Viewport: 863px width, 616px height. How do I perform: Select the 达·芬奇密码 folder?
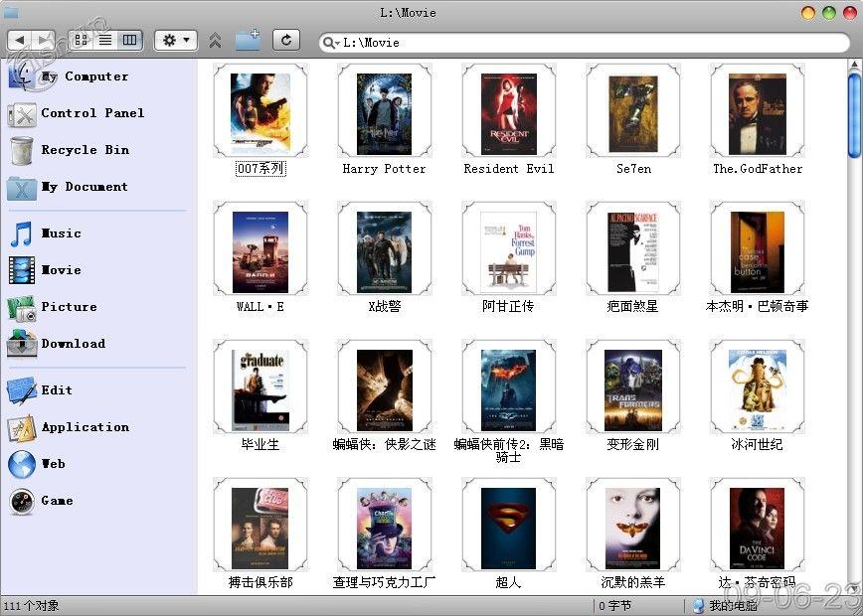(758, 525)
